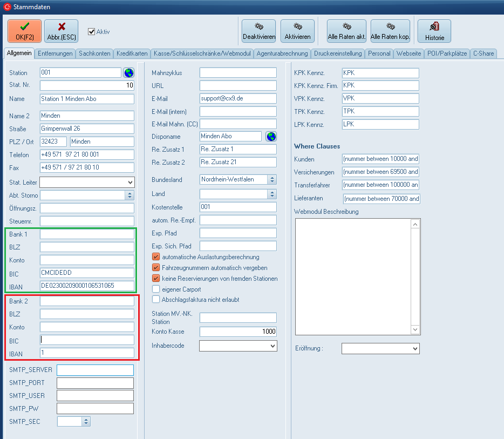The height and width of the screenshot is (439, 504).
Task: Click the globe icon beside Disponame
Action: coord(271,136)
